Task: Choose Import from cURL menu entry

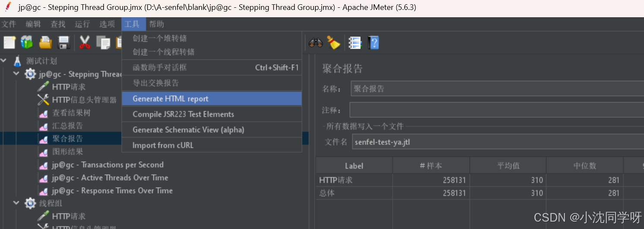Action: [212, 145]
